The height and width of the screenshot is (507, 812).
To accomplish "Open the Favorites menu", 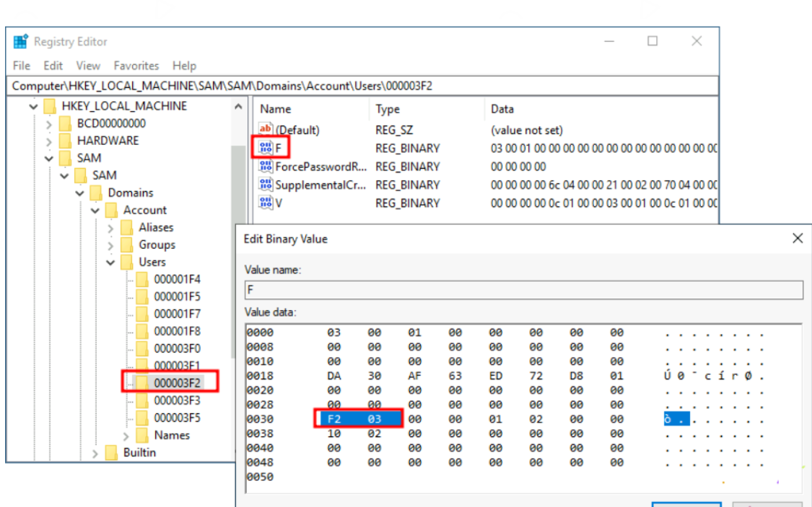I will [136, 66].
